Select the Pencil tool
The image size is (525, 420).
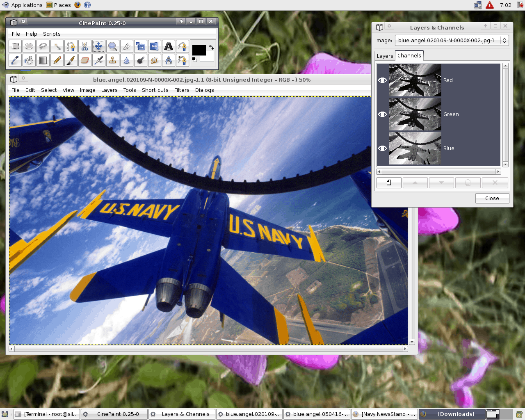point(57,60)
